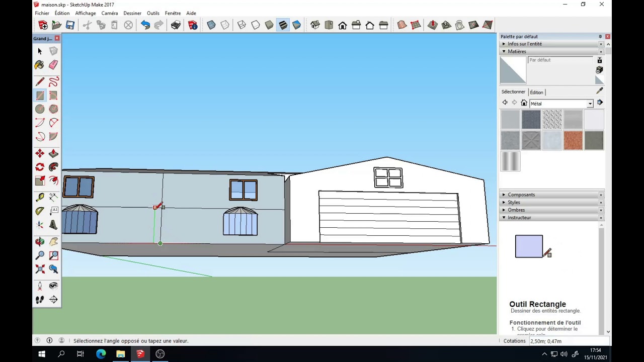Switch to Hidden Line style

click(x=256, y=25)
